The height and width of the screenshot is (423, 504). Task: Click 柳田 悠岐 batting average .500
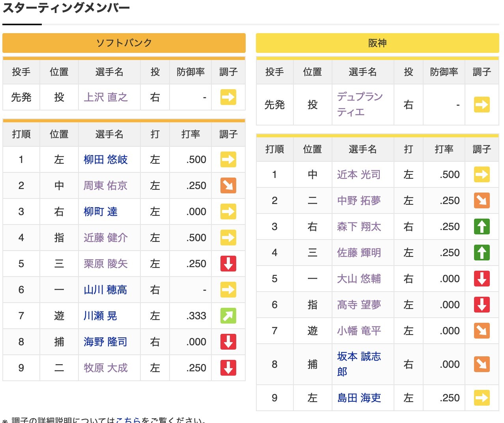(x=196, y=159)
